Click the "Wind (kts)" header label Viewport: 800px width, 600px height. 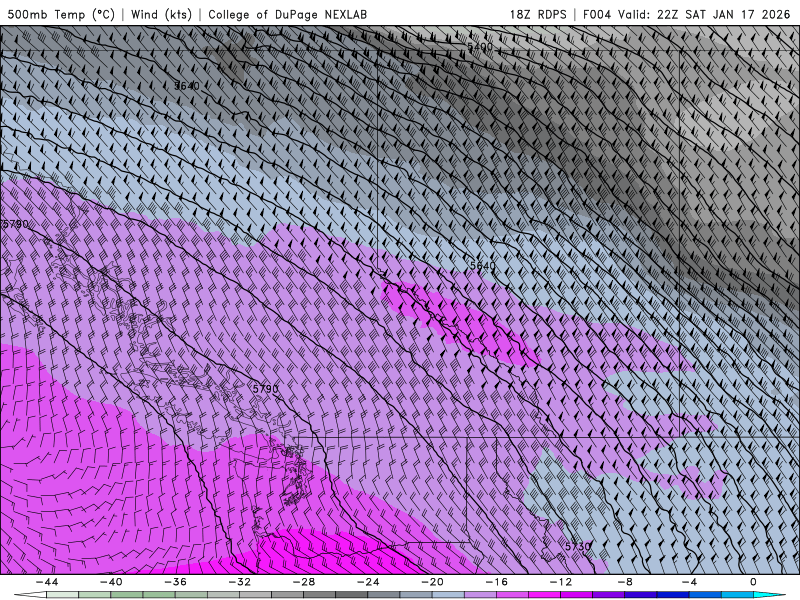click(161, 14)
